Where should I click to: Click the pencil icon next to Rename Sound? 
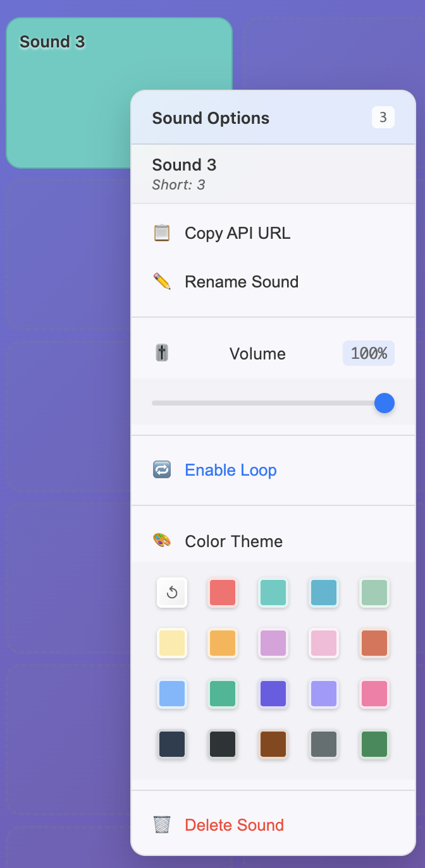point(163,282)
